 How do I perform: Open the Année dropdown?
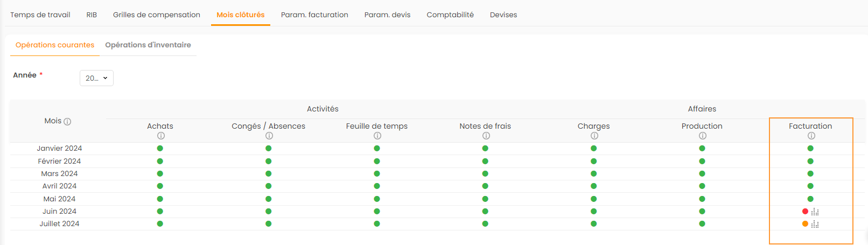click(96, 78)
